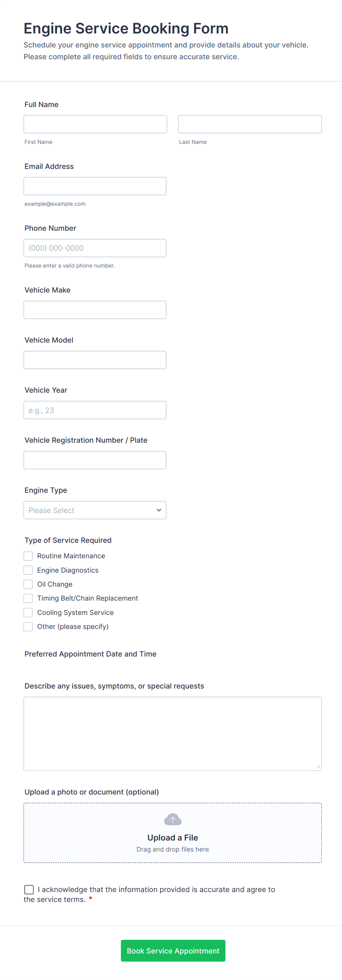Check the Routine Maintenance checkbox
The width and height of the screenshot is (342, 980).
[28, 556]
